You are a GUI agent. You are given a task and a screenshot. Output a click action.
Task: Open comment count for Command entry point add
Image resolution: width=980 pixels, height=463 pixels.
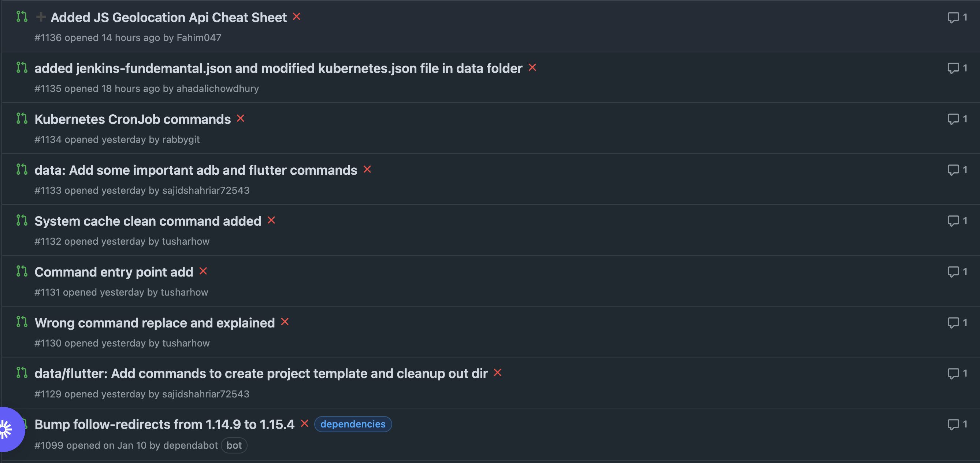(x=957, y=272)
